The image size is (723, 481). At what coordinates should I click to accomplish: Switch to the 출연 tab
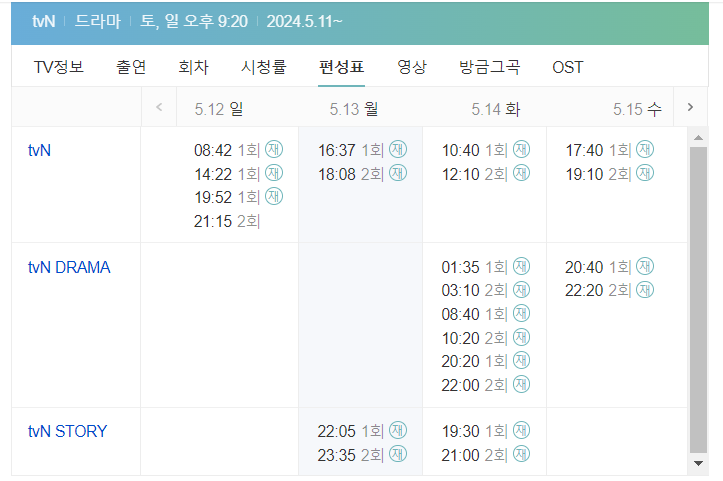point(131,67)
